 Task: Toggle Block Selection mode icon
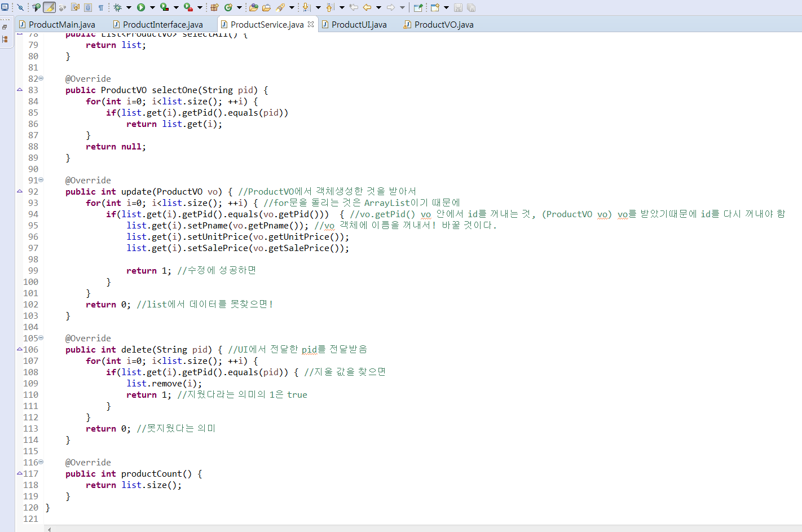88,7
